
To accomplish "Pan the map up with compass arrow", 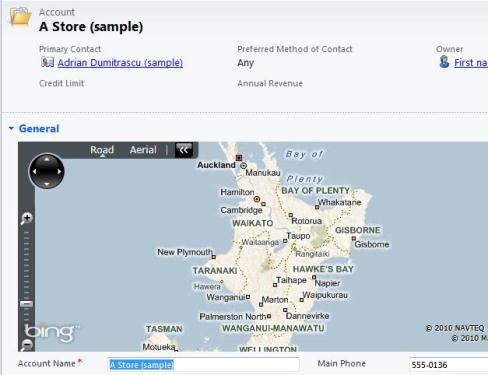I will 47,159.
